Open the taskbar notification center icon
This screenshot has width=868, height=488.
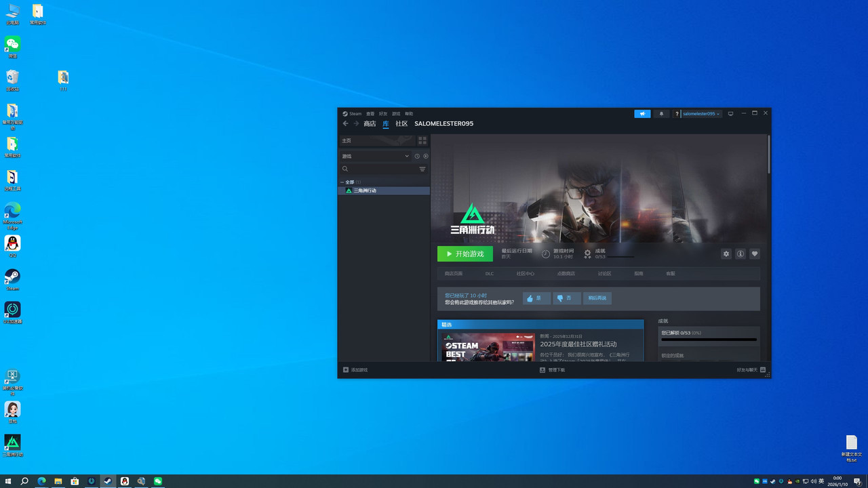coord(858,481)
